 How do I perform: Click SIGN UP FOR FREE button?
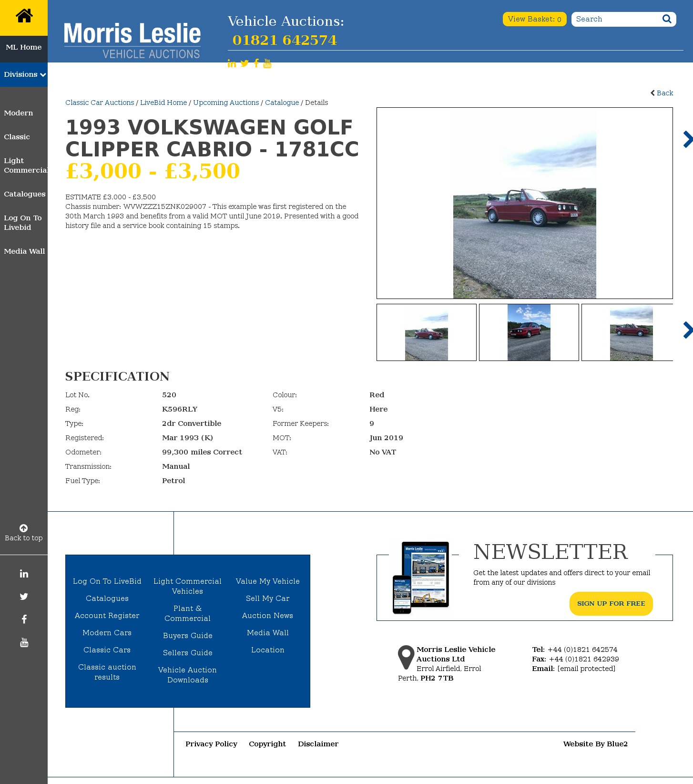pyautogui.click(x=611, y=604)
